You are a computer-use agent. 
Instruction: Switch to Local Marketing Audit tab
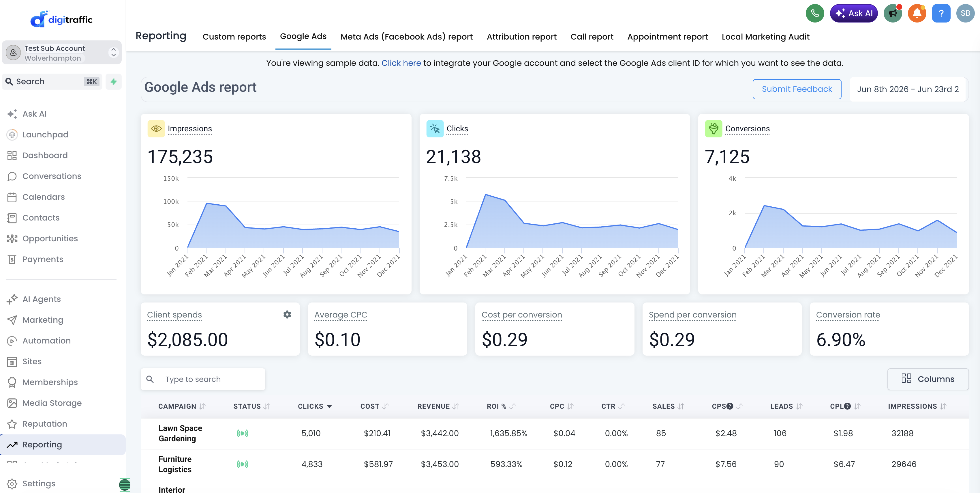[765, 37]
